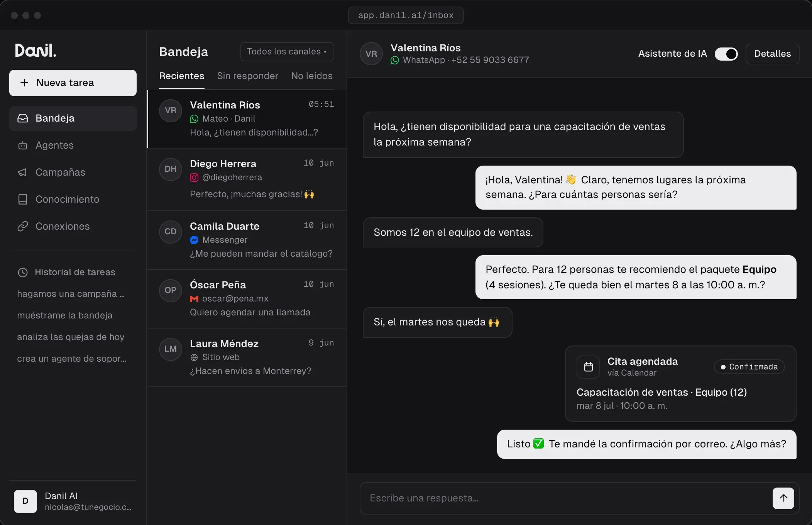Send the reply with arrow button

[x=783, y=498]
